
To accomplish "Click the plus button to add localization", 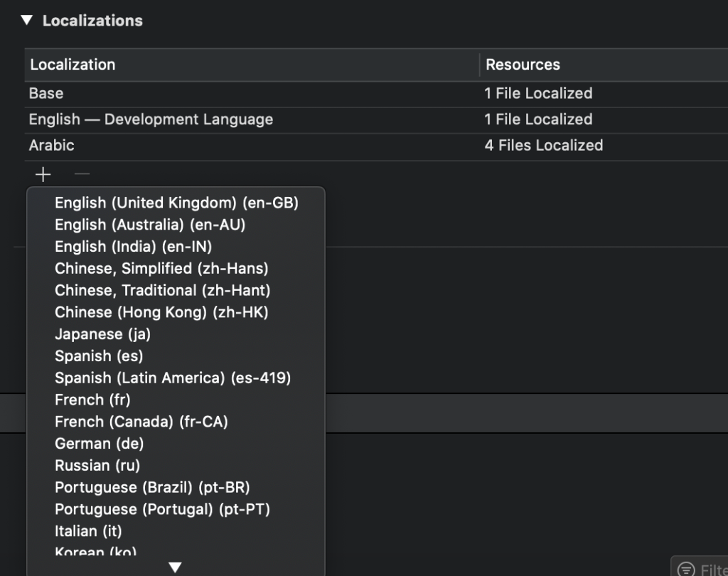I will (x=43, y=175).
